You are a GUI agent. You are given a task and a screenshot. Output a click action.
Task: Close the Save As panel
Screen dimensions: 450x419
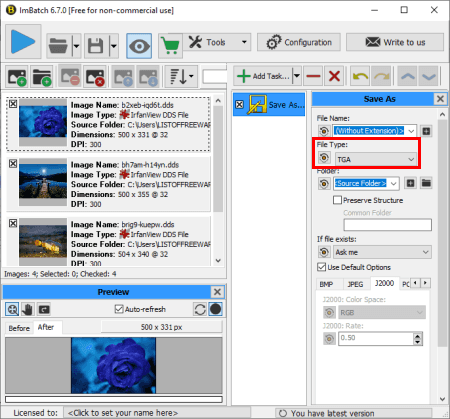pyautogui.click(x=440, y=99)
